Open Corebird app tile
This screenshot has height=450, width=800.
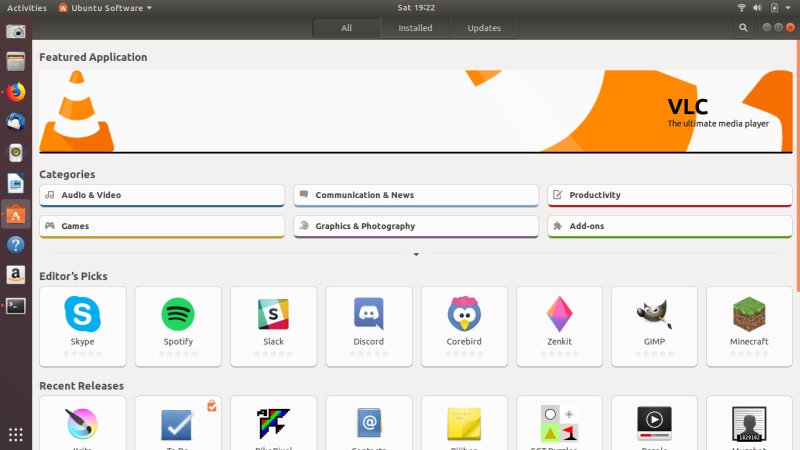[x=464, y=326]
